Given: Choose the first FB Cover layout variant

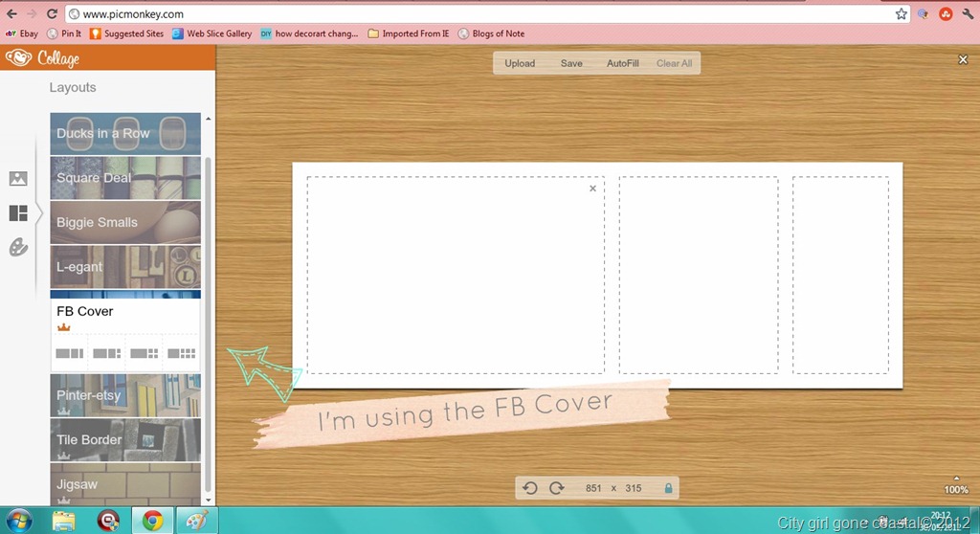Looking at the screenshot, I should click(x=69, y=353).
